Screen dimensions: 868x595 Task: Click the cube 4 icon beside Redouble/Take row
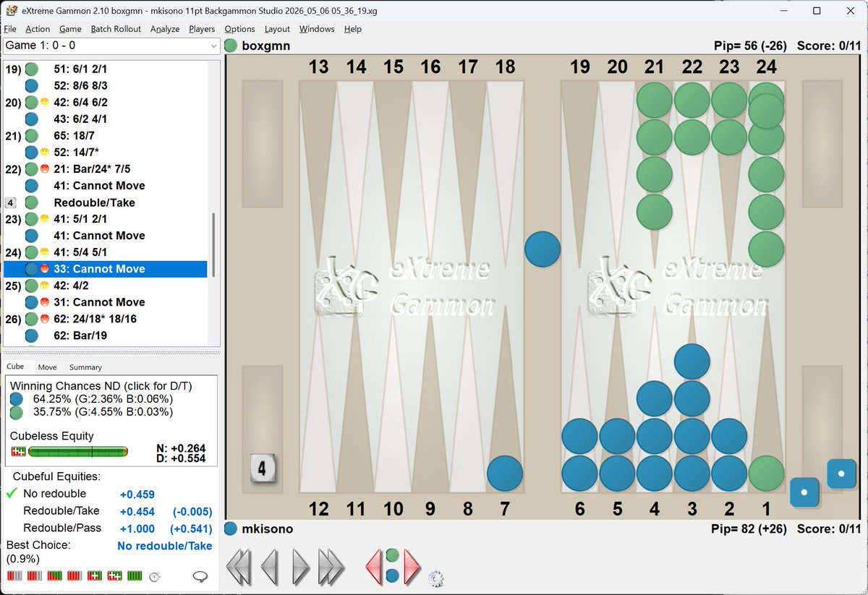(11, 202)
